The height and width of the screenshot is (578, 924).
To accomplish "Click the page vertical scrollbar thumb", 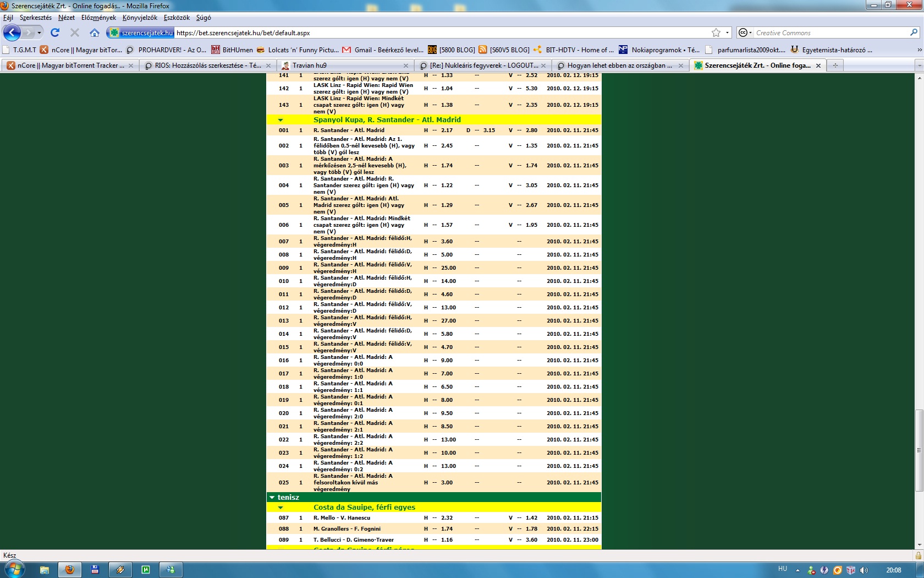I will click(919, 450).
